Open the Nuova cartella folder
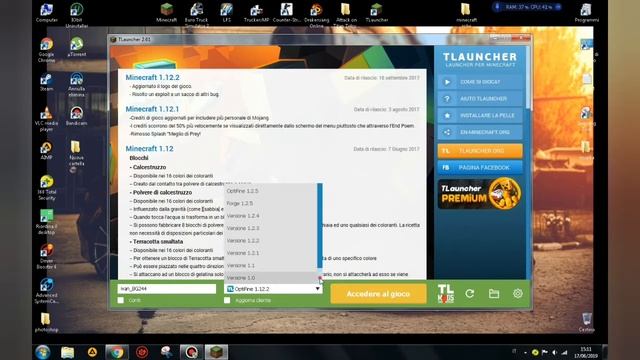Viewport: 640px width, 360px height. point(76,153)
